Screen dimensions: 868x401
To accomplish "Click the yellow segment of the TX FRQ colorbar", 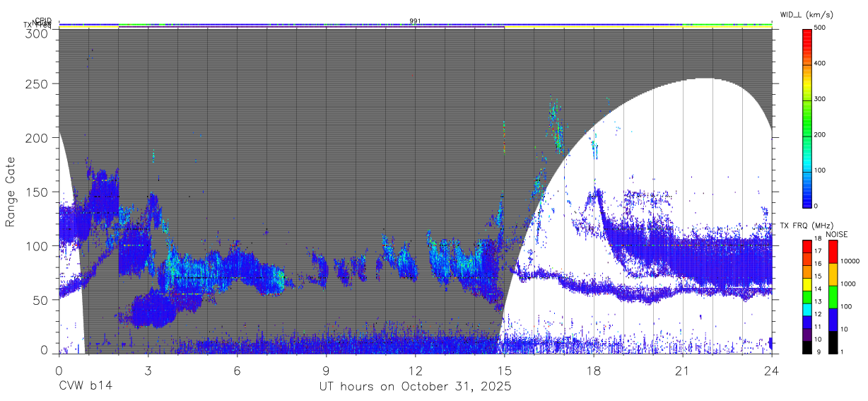I will 807,284.
